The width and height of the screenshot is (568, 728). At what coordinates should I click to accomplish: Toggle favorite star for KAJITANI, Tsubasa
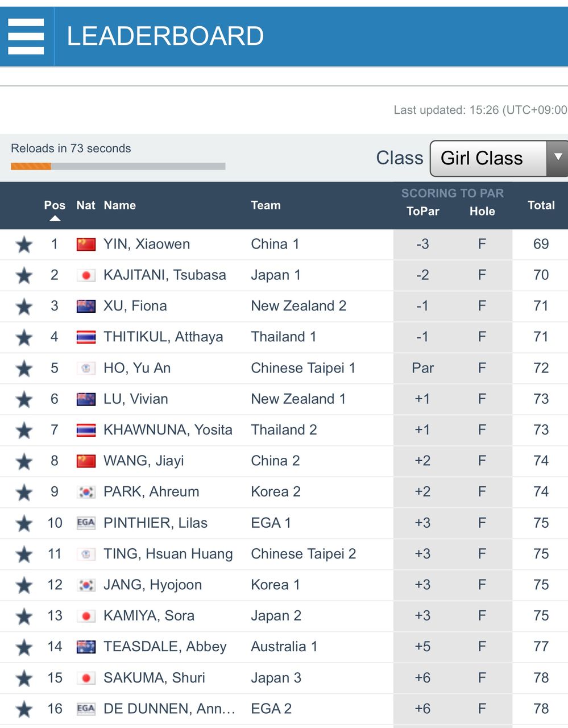(24, 276)
